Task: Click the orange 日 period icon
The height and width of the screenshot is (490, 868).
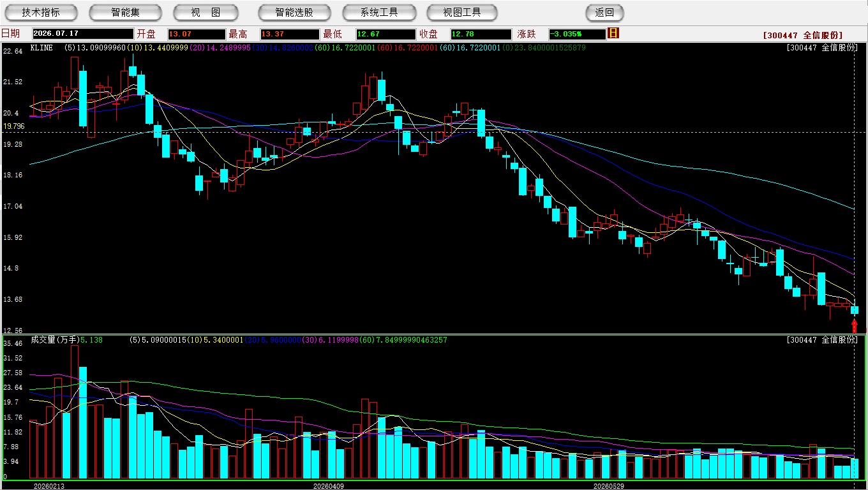Action: [x=614, y=33]
